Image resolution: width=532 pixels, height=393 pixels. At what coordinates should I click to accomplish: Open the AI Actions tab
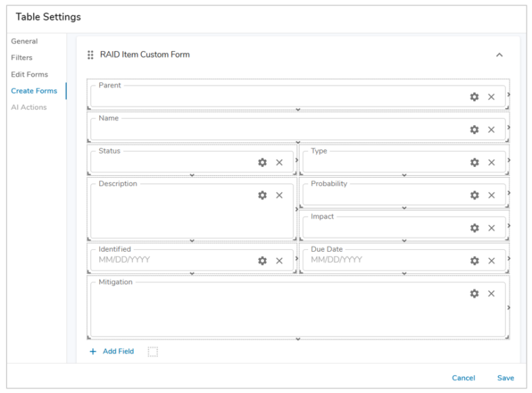click(29, 107)
